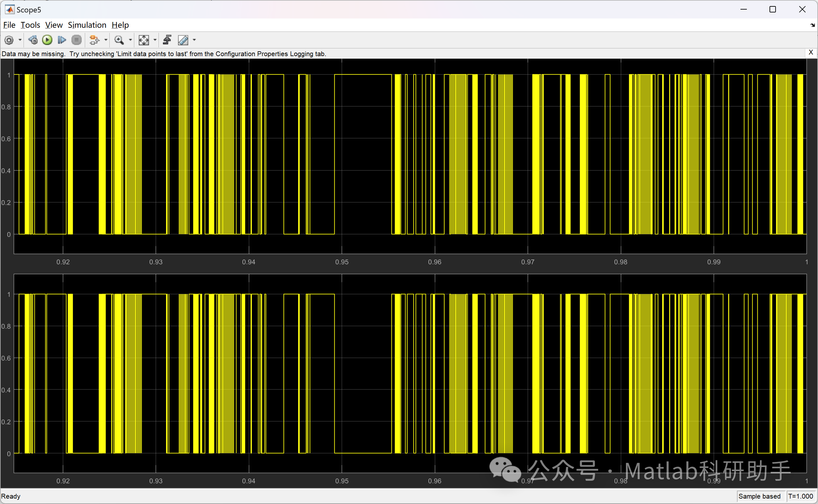Viewport: 818px width, 504px height.
Task: Expand the axes scaling dropdown arrow
Action: (155, 40)
